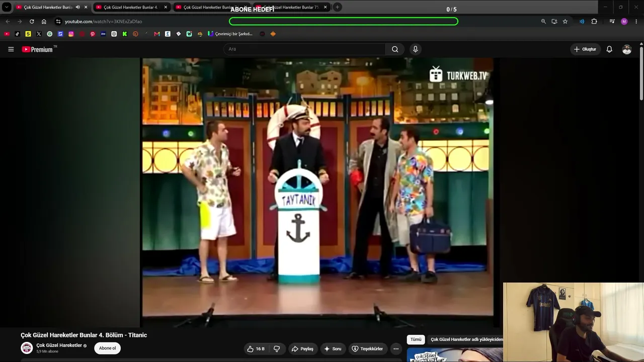Open a new browser tab

point(337,7)
